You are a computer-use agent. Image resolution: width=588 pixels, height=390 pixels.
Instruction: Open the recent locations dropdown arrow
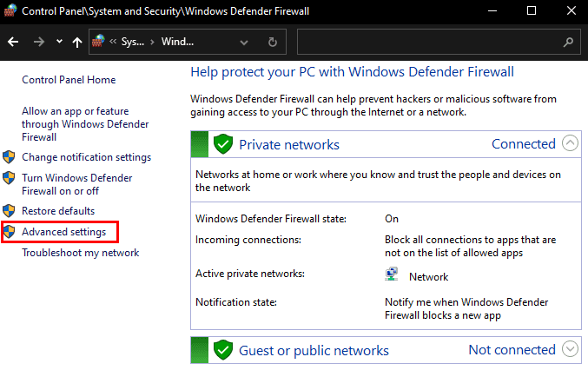coord(59,41)
